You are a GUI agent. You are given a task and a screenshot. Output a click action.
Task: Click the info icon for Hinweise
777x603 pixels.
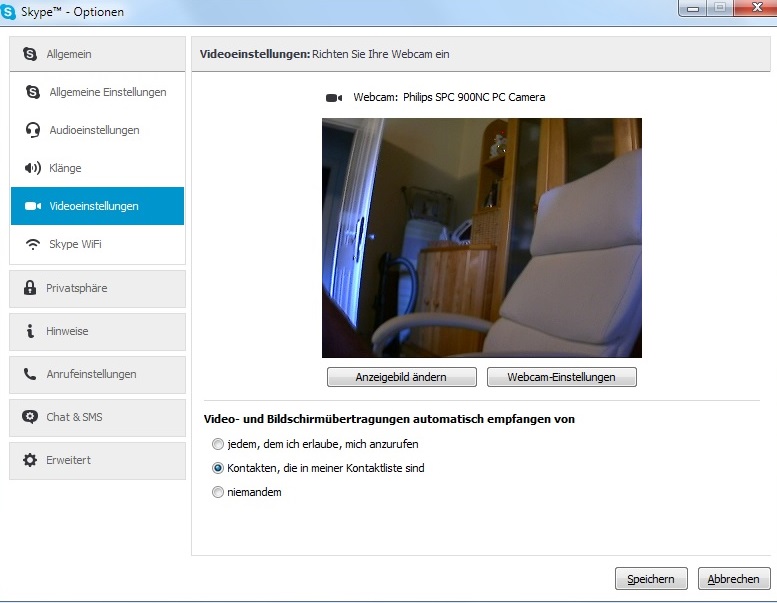click(x=30, y=331)
